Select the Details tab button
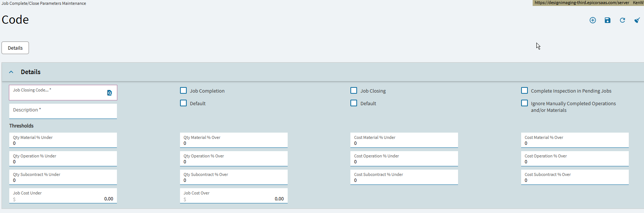 [x=15, y=48]
